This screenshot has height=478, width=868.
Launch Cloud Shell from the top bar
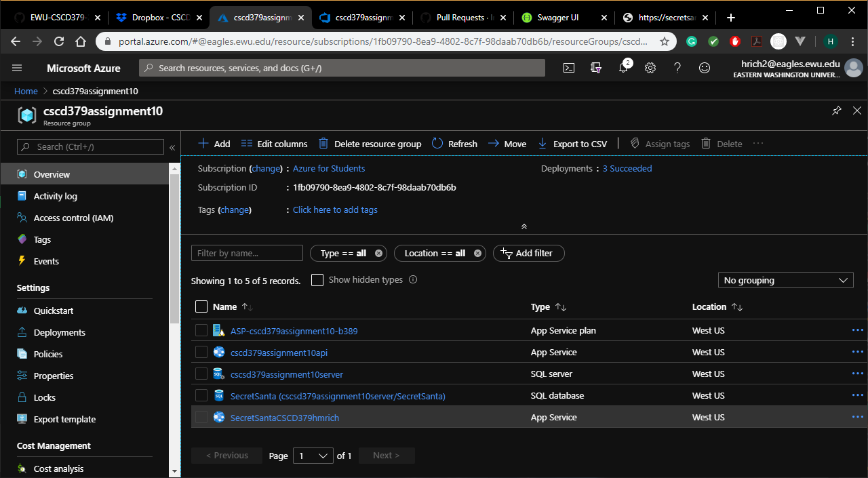point(569,68)
